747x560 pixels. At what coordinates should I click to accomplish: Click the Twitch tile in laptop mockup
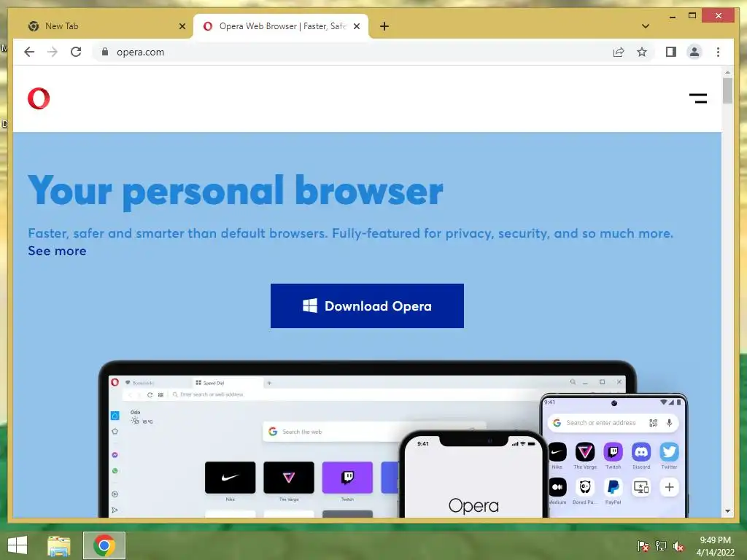(347, 478)
